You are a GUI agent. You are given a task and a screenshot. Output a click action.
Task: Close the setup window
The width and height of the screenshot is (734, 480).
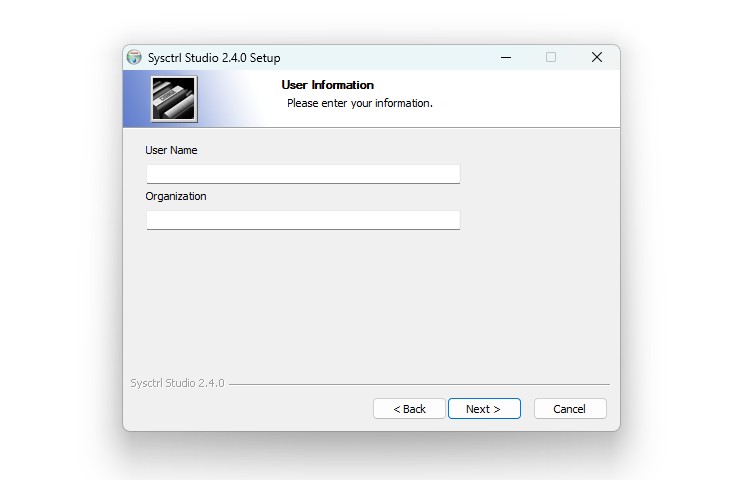tap(596, 57)
